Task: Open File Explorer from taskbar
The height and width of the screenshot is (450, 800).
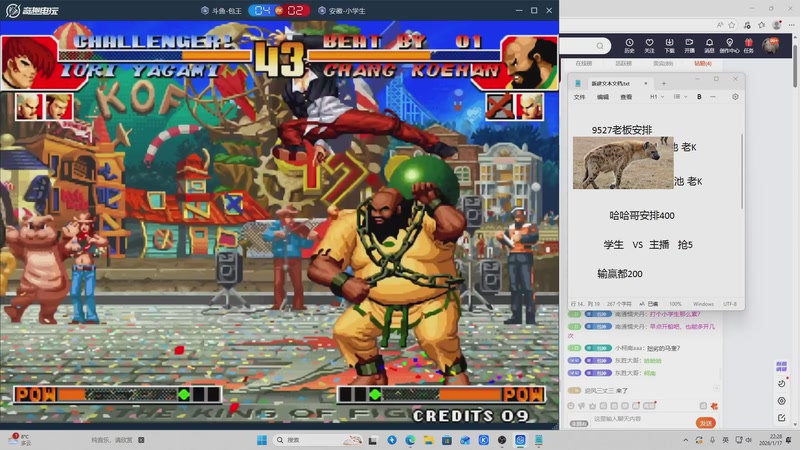Action: point(429,440)
